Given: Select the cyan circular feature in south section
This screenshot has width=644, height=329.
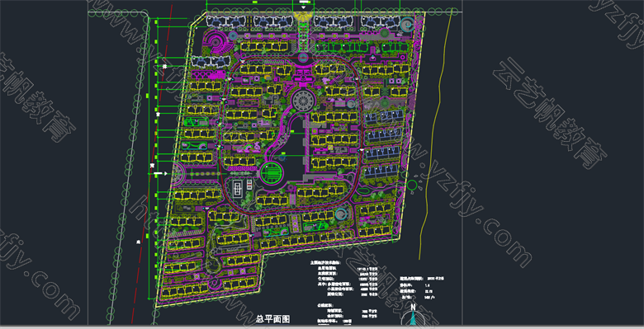Looking at the screenshot, I should [x=340, y=214].
